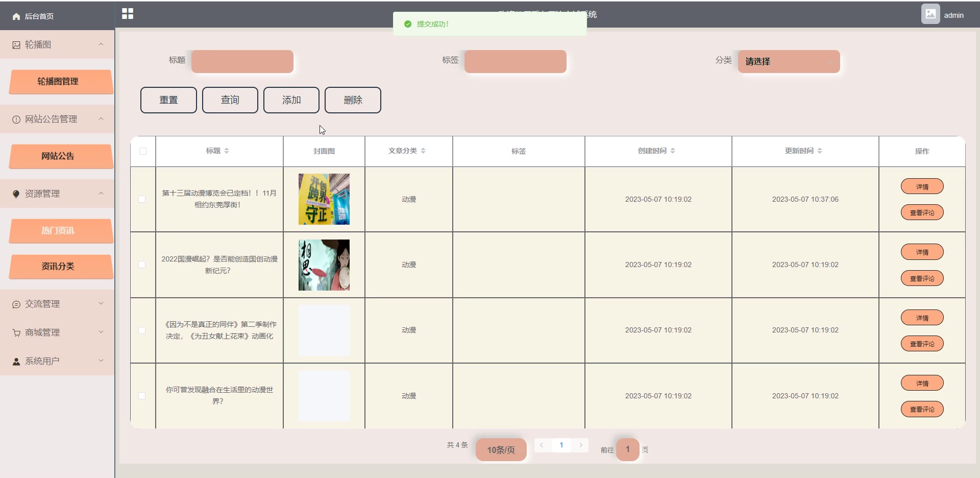Open 详情 for 2022国漫崛起 row
980x478 pixels.
[922, 252]
